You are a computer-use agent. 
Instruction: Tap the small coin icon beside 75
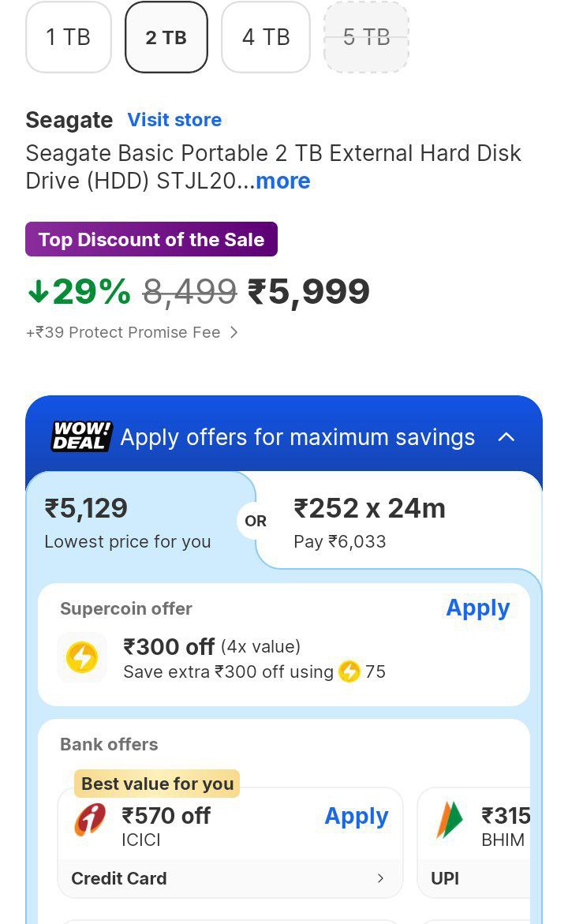pos(349,672)
